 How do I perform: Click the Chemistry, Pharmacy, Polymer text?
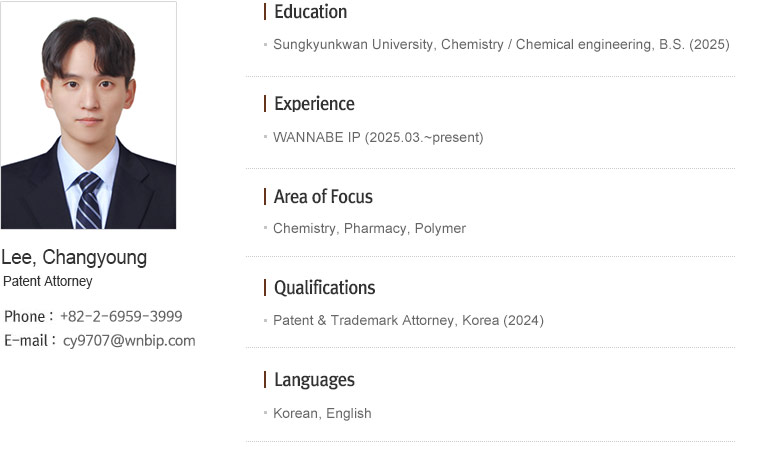coord(369,228)
